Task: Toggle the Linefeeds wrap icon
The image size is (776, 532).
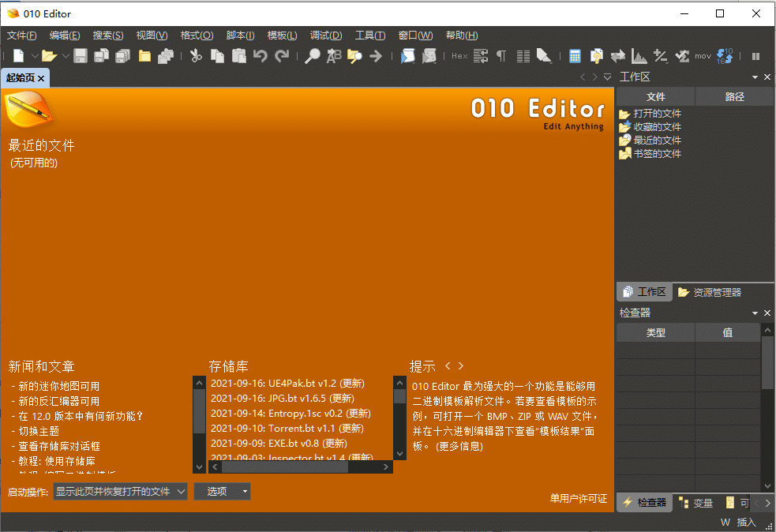Action: click(x=481, y=56)
